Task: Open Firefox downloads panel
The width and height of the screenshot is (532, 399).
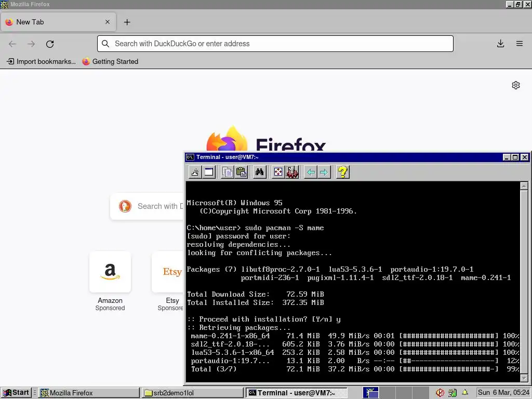Action: [x=500, y=44]
